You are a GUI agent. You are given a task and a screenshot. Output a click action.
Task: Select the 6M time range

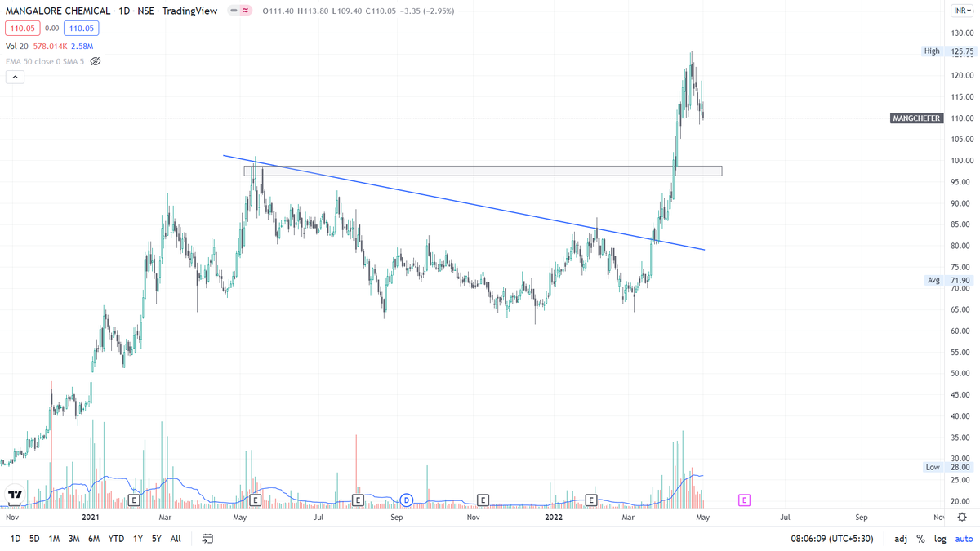tap(94, 539)
